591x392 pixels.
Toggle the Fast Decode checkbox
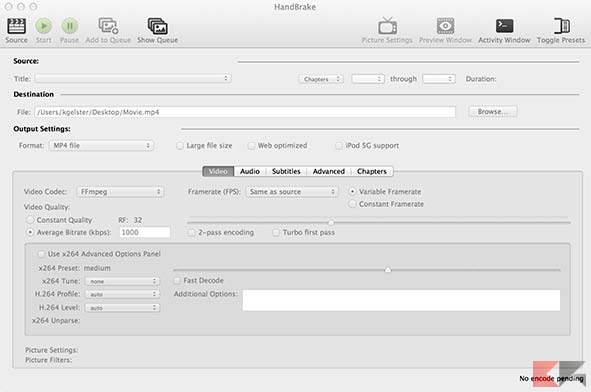point(177,280)
